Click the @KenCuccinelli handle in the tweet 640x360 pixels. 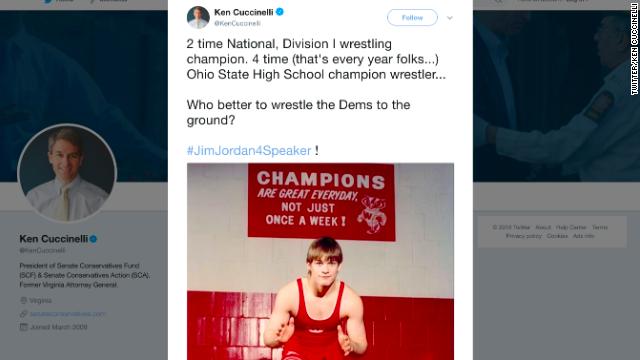pos(237,23)
